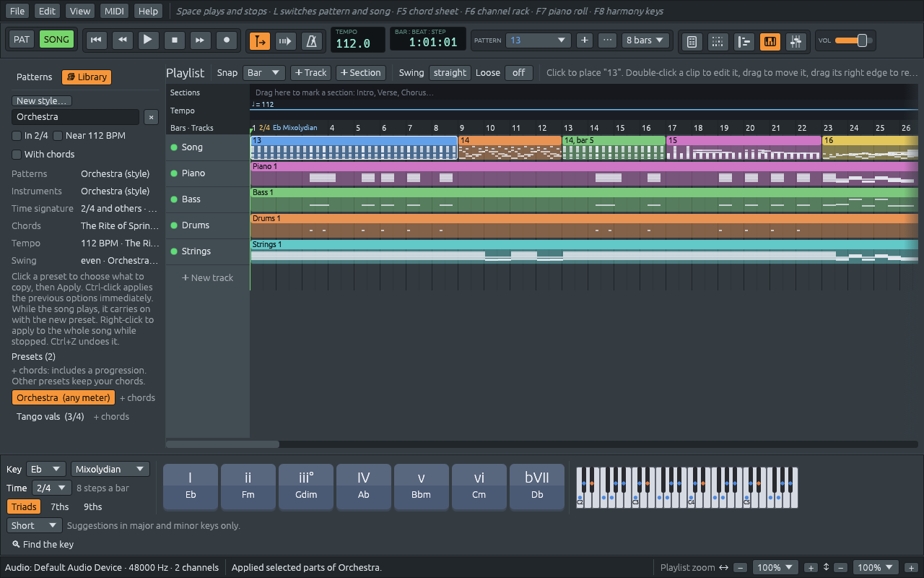Adjust the VOL slider
924x578 pixels.
click(854, 40)
